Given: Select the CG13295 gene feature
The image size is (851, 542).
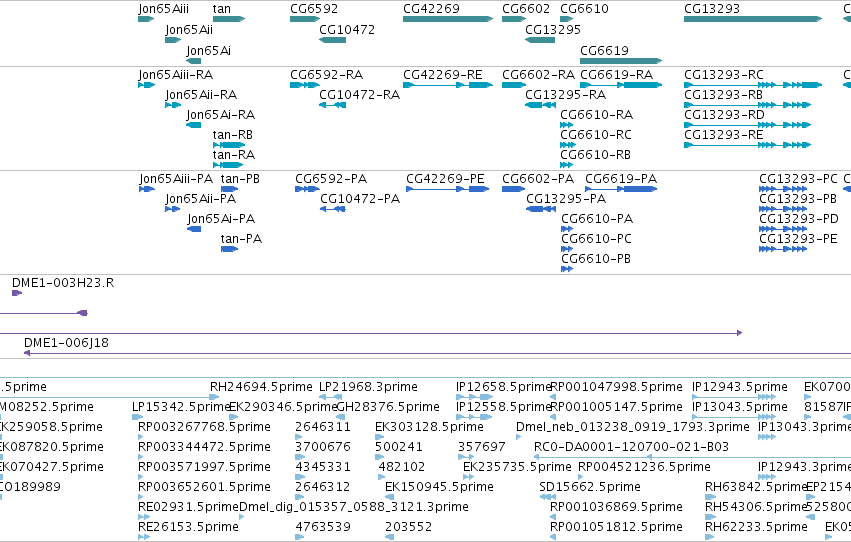Looking at the screenshot, I should [540, 40].
